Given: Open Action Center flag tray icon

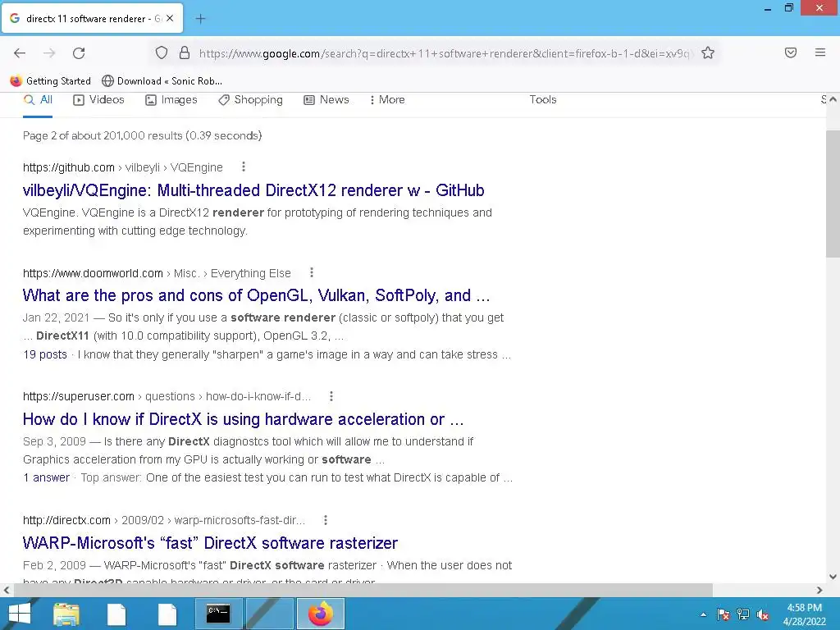Looking at the screenshot, I should pyautogui.click(x=724, y=615).
